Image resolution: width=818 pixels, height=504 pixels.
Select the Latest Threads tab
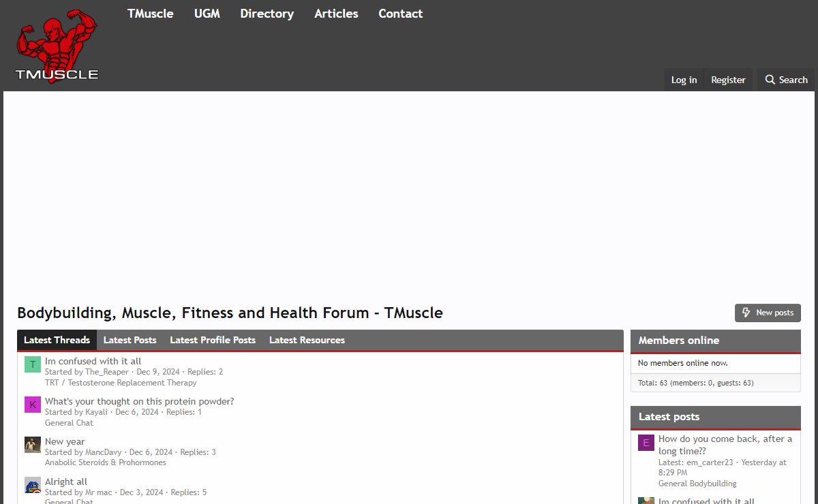pyautogui.click(x=57, y=340)
